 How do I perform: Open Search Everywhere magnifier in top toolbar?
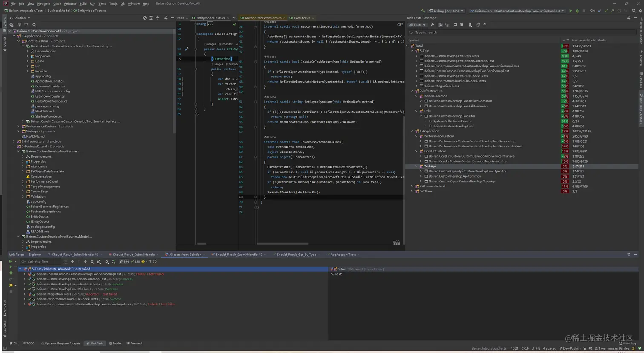(x=634, y=11)
